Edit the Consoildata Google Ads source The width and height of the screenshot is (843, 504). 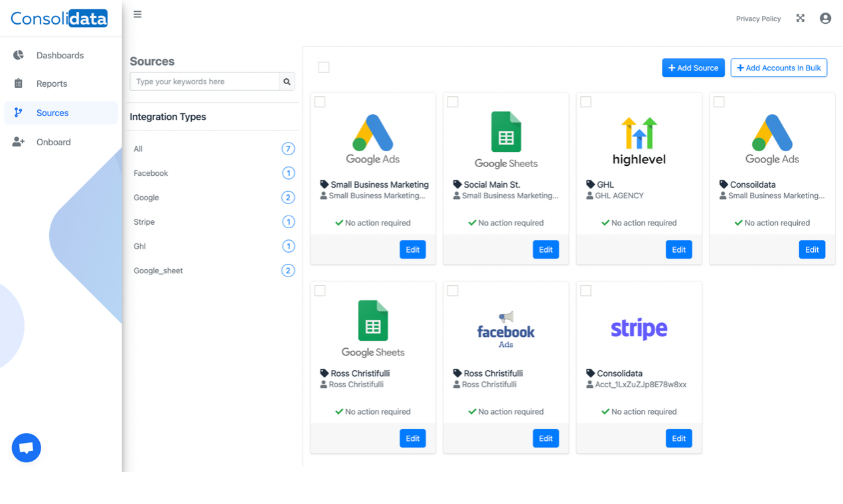click(x=812, y=249)
